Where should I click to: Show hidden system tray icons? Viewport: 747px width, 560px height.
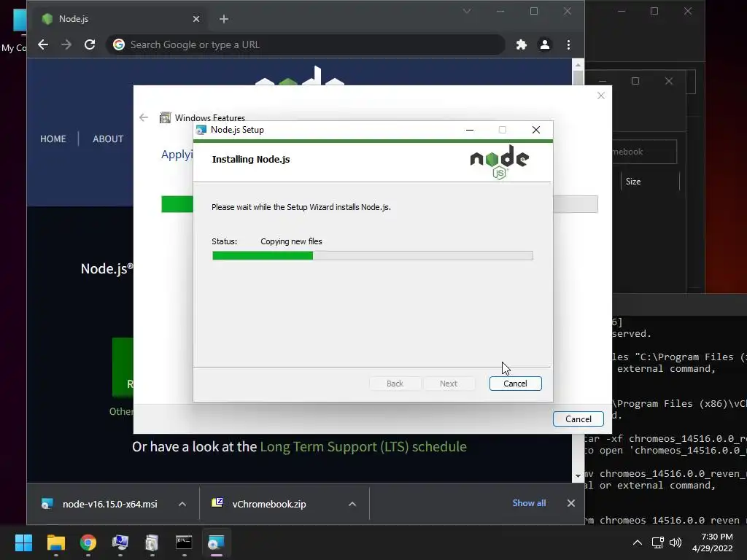point(637,542)
